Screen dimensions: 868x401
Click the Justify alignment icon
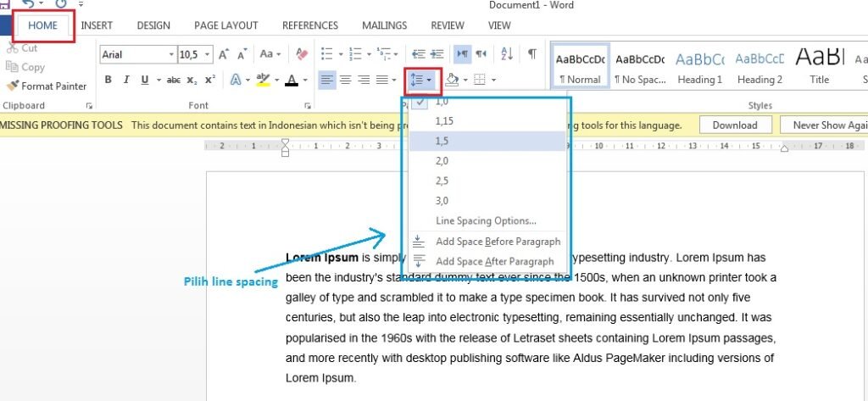pos(382,80)
